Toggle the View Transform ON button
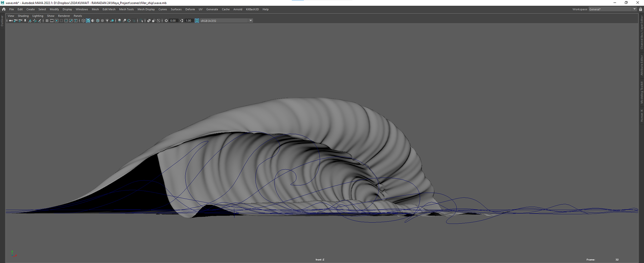 pos(197,21)
